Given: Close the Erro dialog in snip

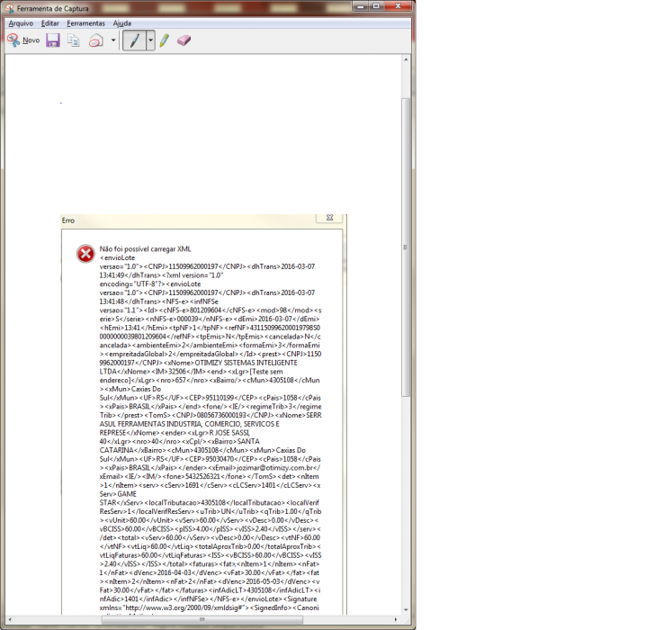Looking at the screenshot, I should coord(329,218).
